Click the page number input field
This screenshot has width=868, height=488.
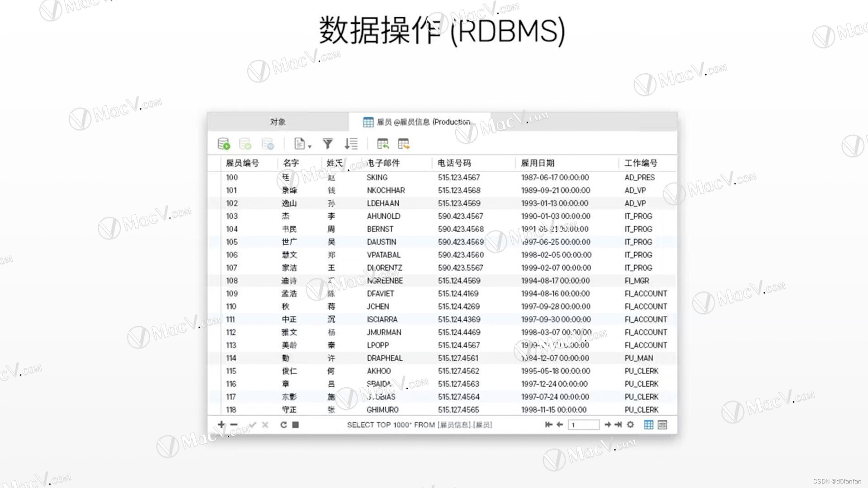click(583, 425)
